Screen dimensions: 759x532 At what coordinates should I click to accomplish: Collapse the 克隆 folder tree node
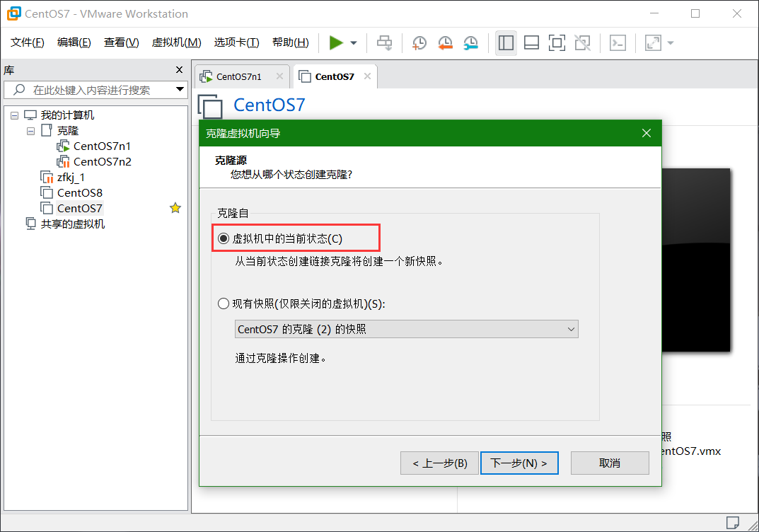(x=30, y=131)
